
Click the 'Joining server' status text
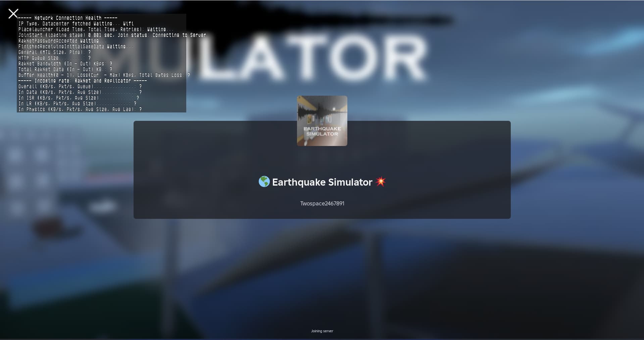pos(322,331)
